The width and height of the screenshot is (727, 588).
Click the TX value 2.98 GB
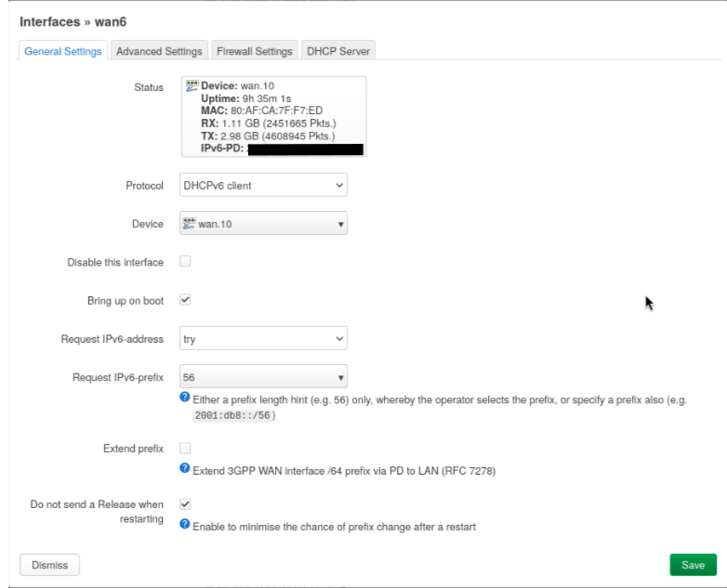(240, 137)
